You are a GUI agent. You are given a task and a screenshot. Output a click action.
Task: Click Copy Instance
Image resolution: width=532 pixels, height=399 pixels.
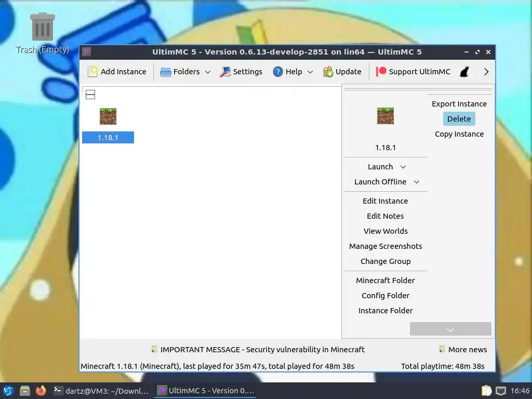point(459,134)
